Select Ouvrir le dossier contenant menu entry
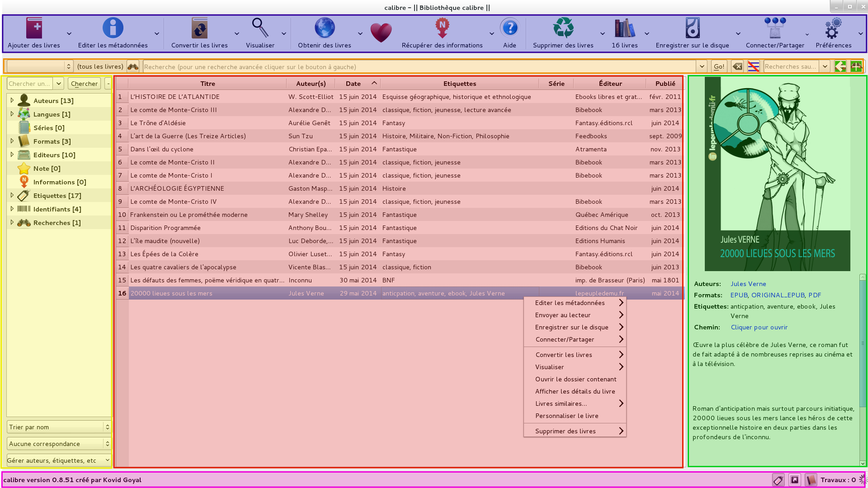 [x=576, y=379]
